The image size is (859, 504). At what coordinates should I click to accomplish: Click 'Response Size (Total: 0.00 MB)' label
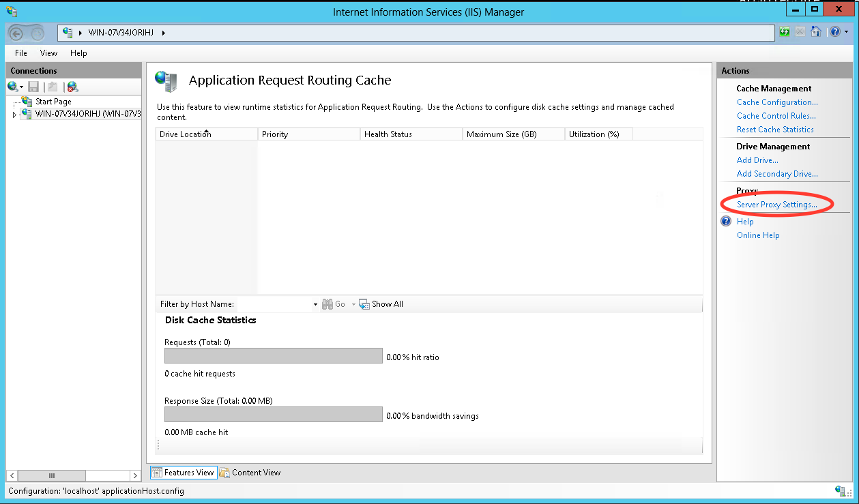point(219,401)
